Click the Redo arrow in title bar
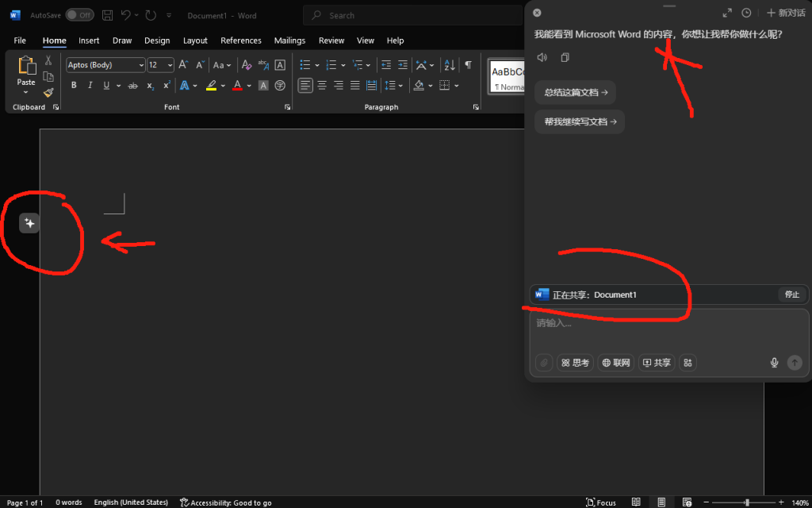This screenshot has width=812, height=508. point(151,16)
